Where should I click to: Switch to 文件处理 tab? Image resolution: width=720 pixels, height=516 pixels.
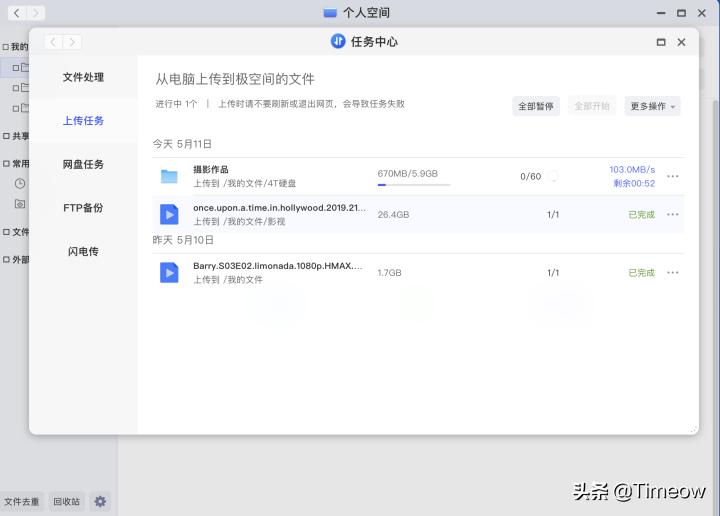83,77
